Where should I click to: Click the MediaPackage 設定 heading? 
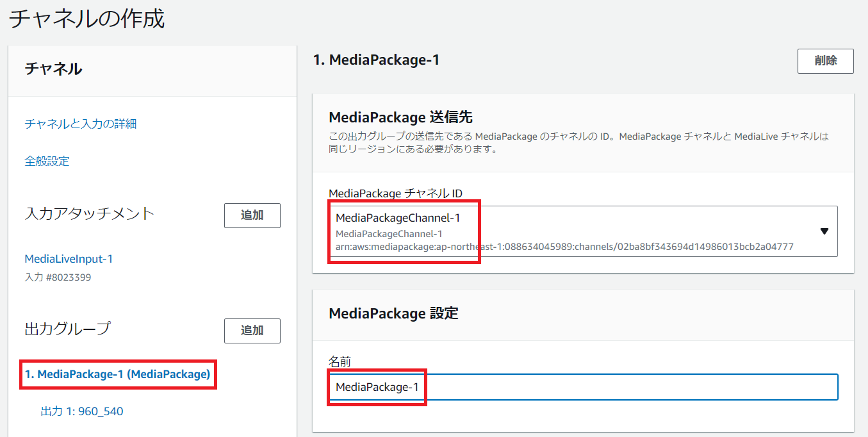[393, 313]
